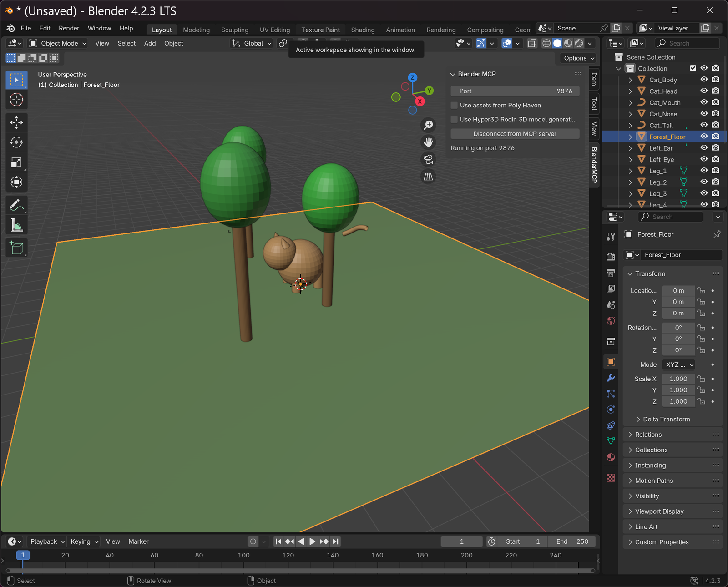Expand the Viewport Display panel
This screenshot has height=587, width=728.
click(x=672, y=511)
